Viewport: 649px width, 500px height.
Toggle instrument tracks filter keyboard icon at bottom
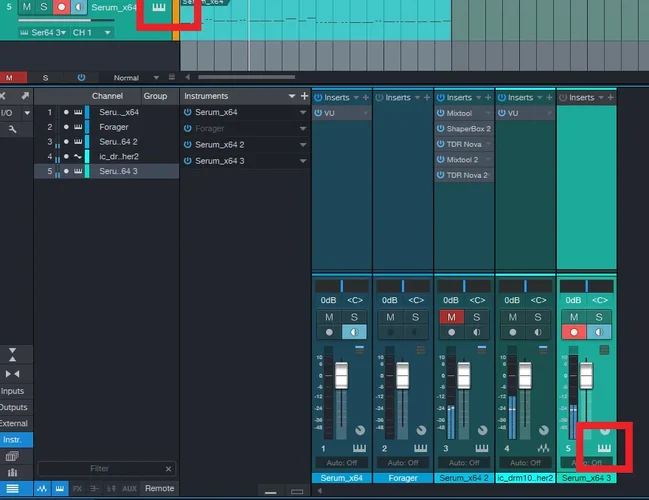click(59, 488)
